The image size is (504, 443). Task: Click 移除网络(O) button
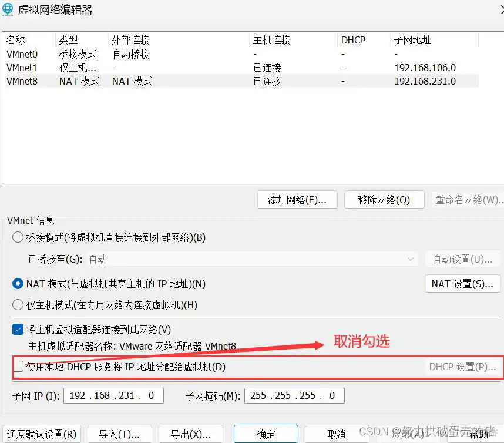384,200
